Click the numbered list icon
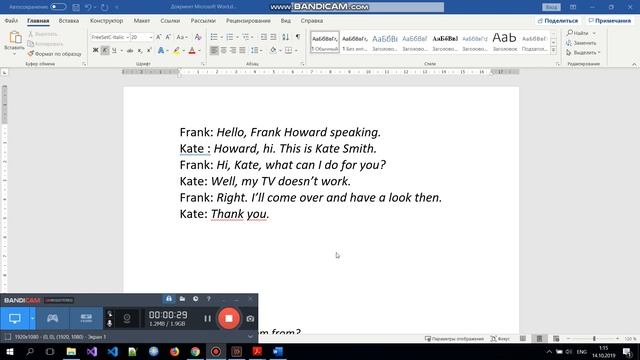Viewport: 640px width, 360px height. (230, 37)
